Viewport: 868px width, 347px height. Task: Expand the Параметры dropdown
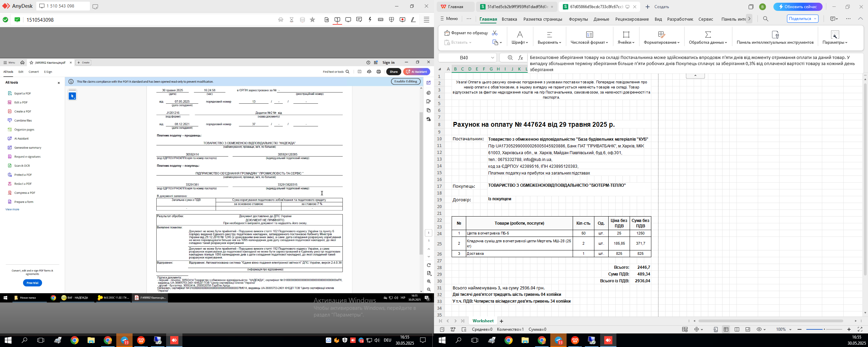click(835, 38)
